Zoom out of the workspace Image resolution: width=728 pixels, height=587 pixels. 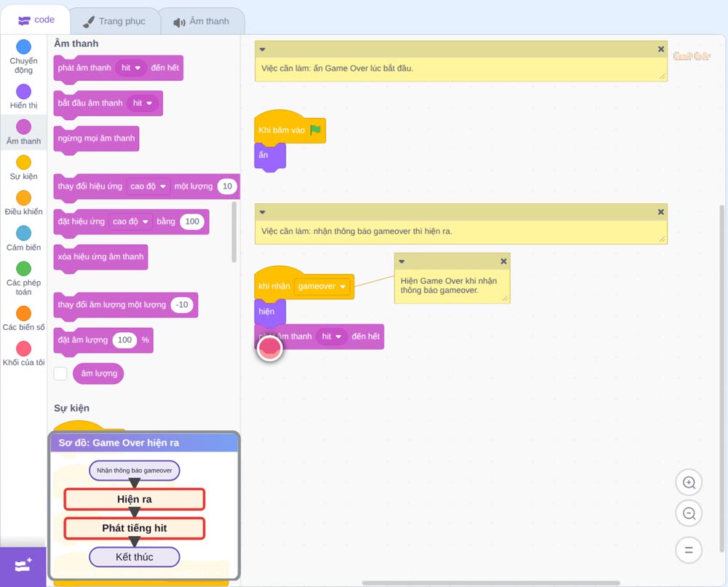(689, 513)
